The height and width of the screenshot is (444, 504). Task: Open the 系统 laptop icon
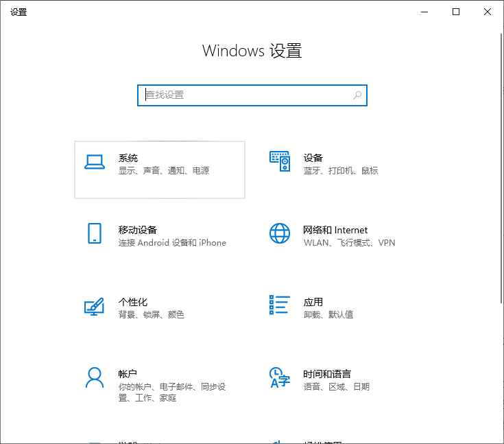pos(95,162)
